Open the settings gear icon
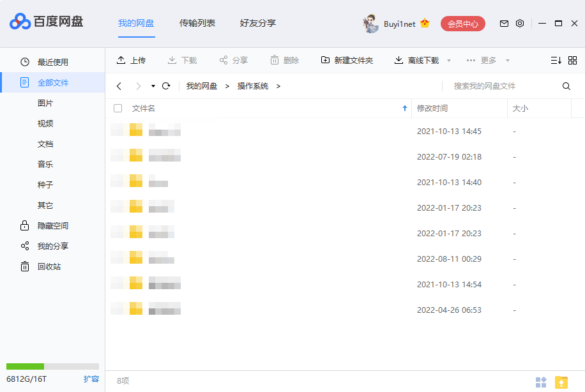 click(x=520, y=23)
